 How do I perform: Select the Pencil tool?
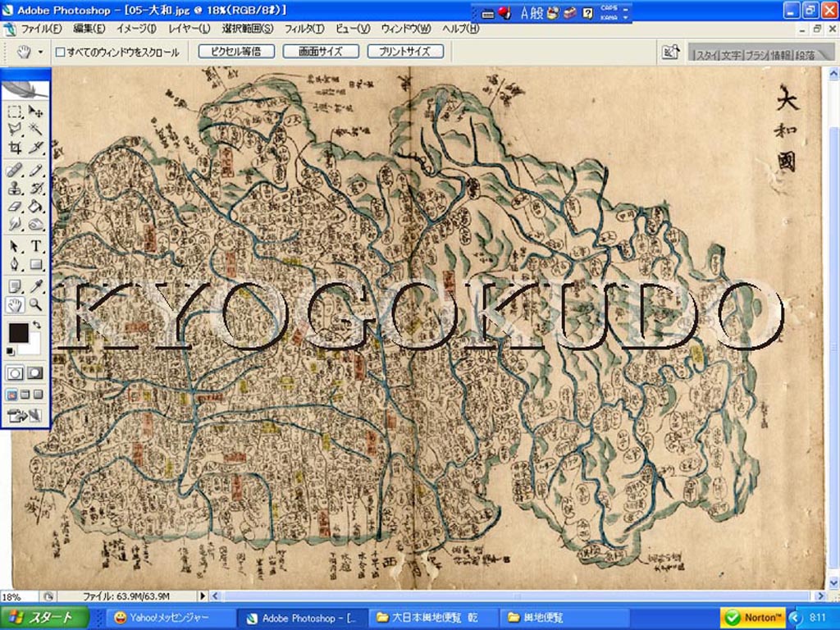[x=35, y=171]
